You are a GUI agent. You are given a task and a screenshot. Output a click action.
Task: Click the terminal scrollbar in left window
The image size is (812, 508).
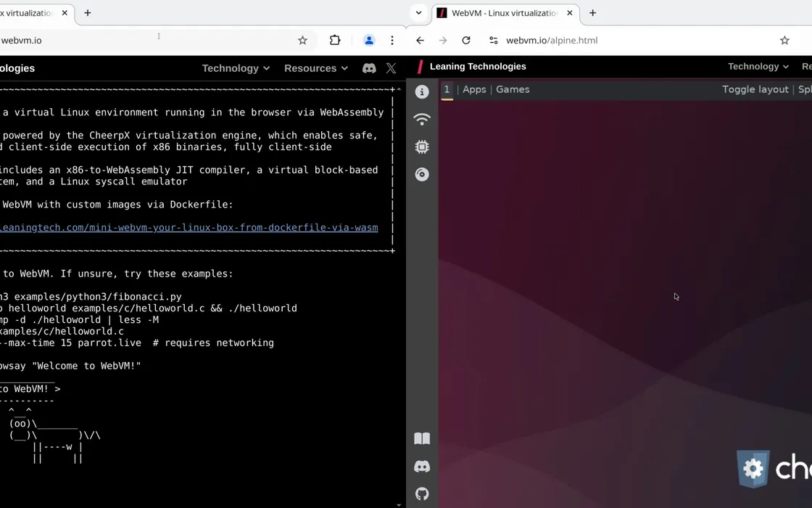pyautogui.click(x=399, y=297)
